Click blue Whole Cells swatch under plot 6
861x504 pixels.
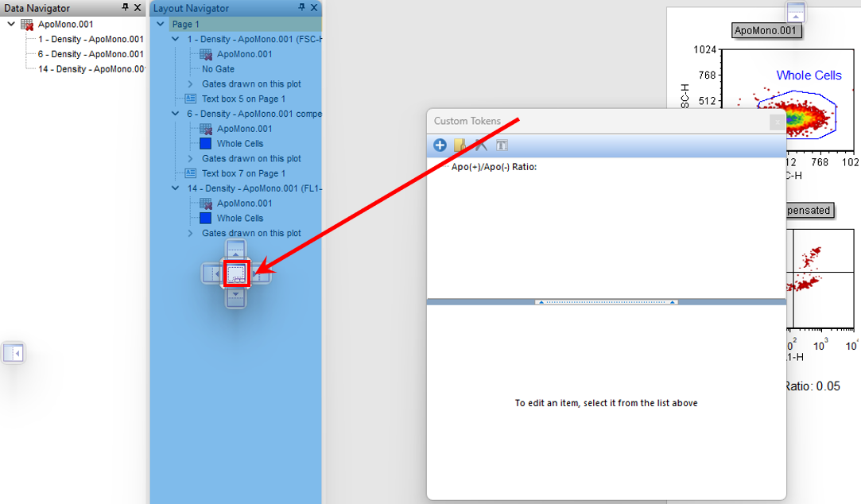pyautogui.click(x=205, y=144)
